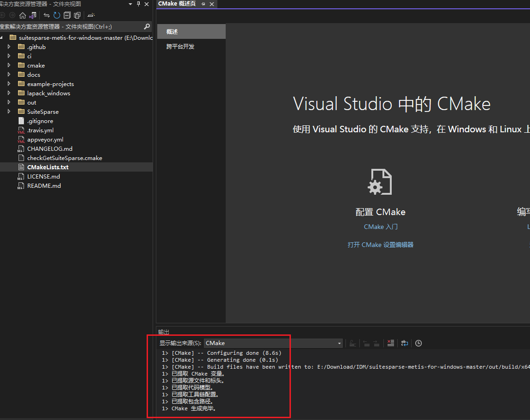Expand the lapack_windows folder
This screenshot has height=420, width=530.
coord(9,93)
